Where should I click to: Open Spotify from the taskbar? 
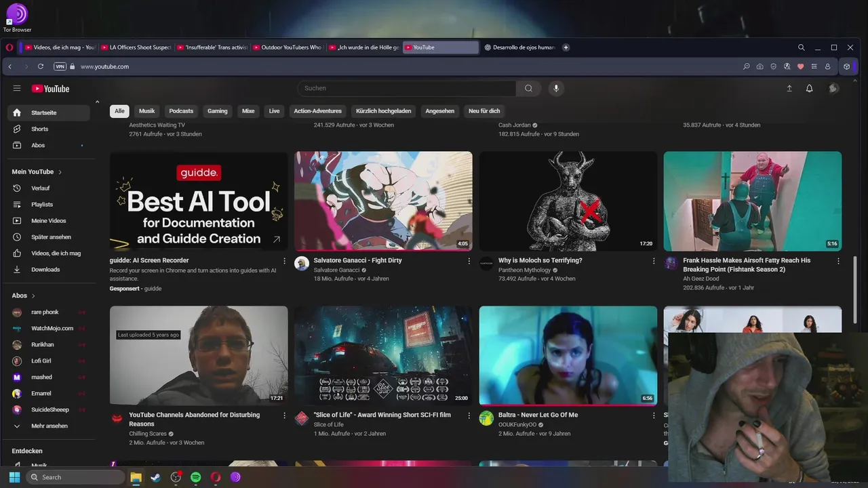(x=195, y=477)
